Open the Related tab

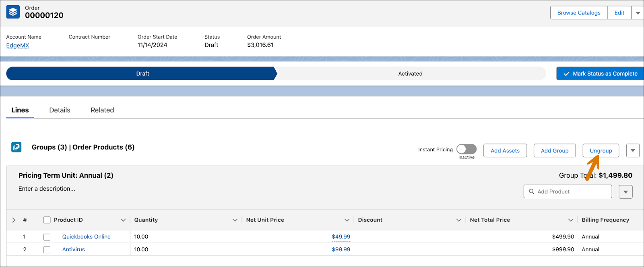click(x=102, y=110)
